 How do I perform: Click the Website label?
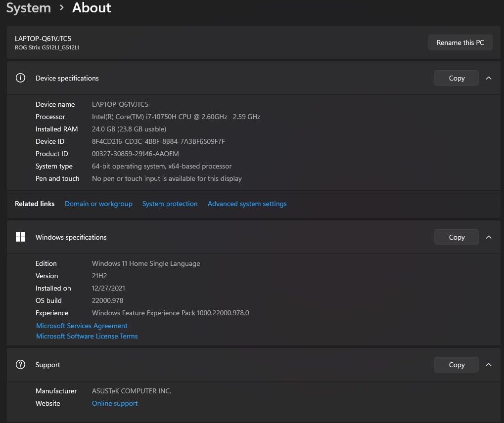pyautogui.click(x=47, y=403)
